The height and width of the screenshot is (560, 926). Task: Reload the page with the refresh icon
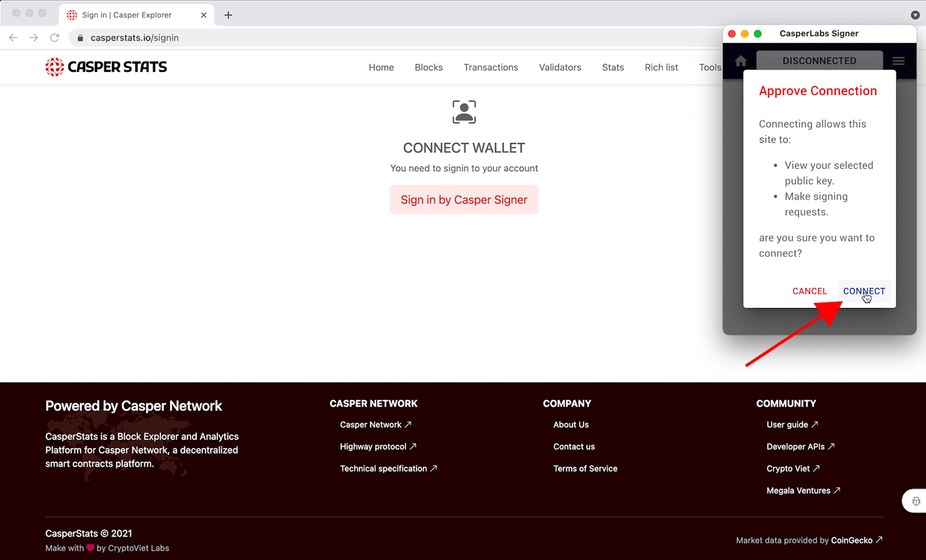[55, 38]
